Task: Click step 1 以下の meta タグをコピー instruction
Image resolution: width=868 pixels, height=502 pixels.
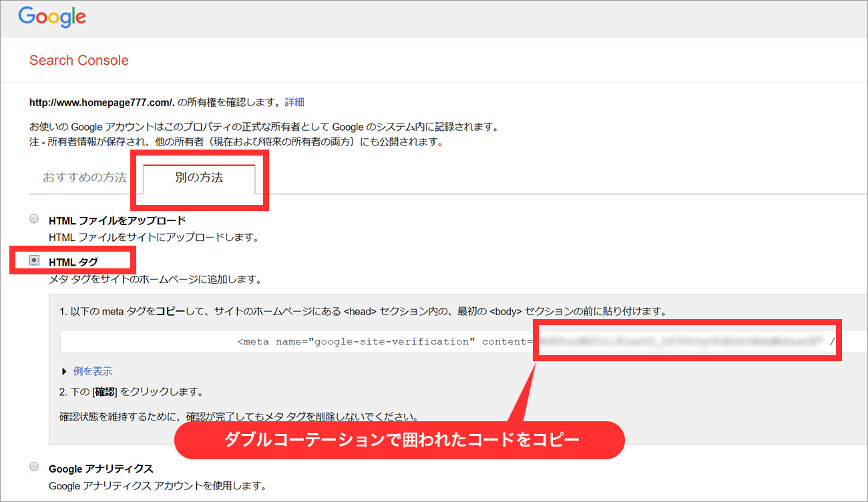Action: point(363,311)
